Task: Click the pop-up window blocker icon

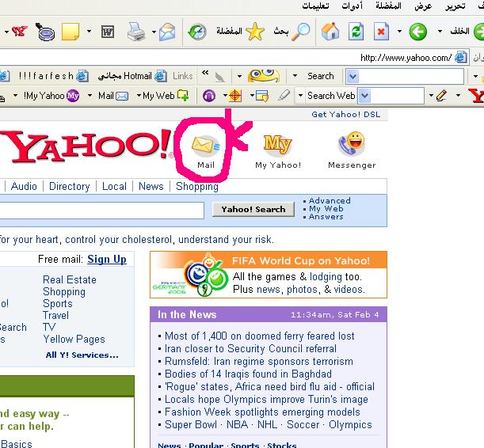Action: [x=261, y=96]
